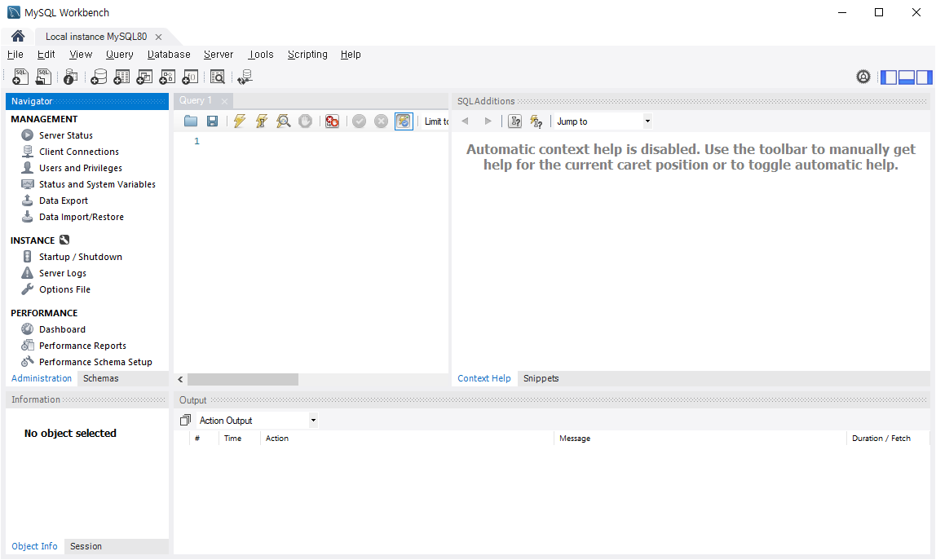Open a script file in the query editor
936x560 pixels.
(191, 121)
